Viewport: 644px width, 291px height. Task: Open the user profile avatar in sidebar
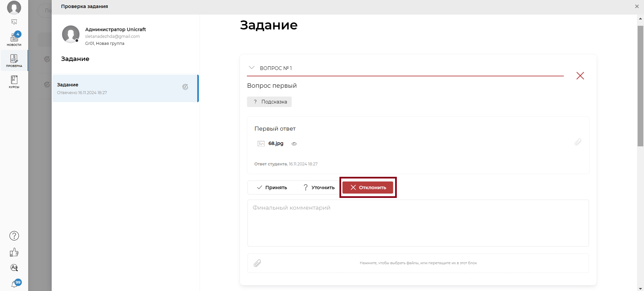(14, 7)
